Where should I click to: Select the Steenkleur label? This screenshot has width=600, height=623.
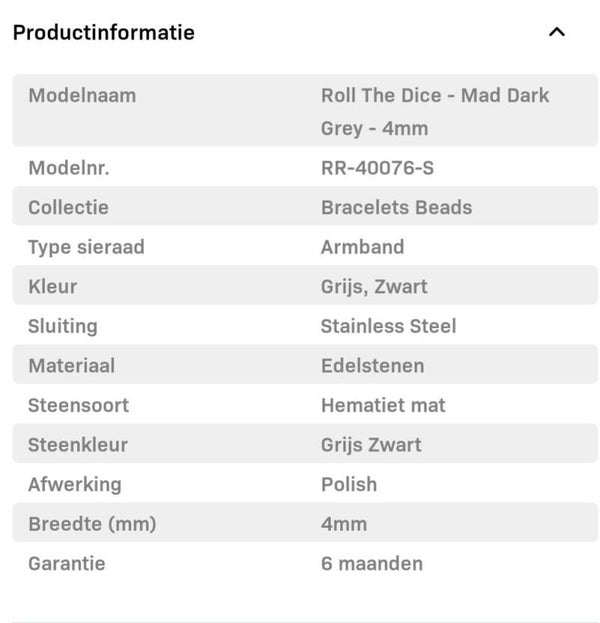78,445
